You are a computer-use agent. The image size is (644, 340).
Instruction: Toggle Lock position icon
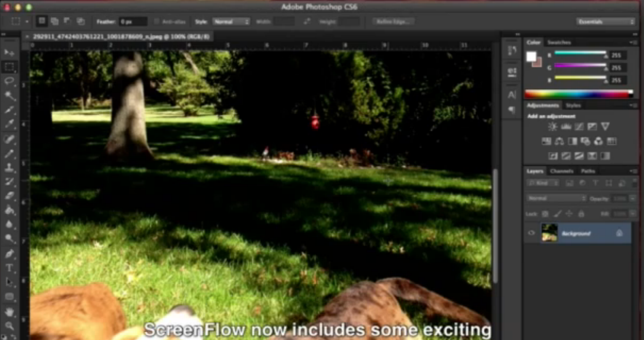(x=569, y=214)
